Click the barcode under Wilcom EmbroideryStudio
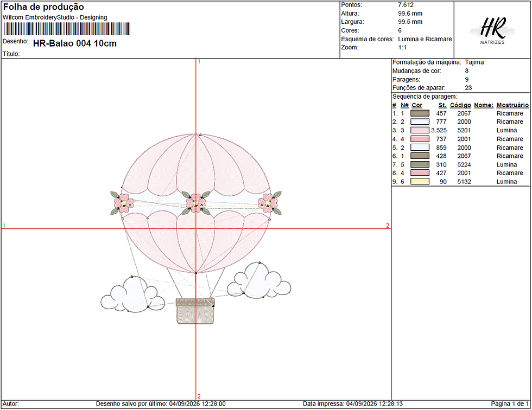 coord(67,29)
